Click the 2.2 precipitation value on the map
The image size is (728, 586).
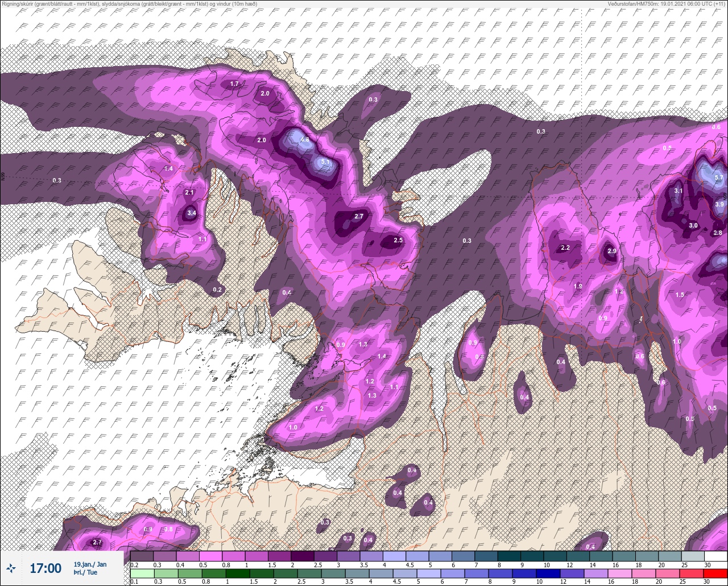coord(565,248)
